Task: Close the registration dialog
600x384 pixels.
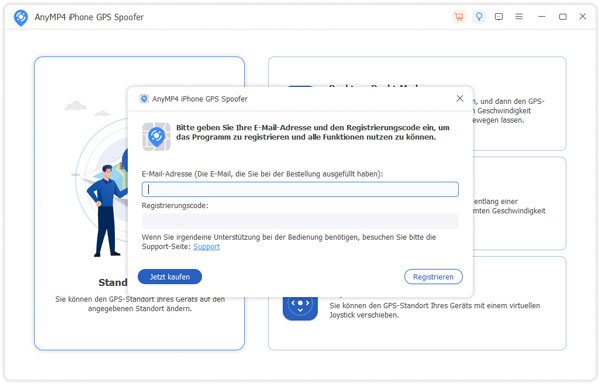Action: coord(460,98)
